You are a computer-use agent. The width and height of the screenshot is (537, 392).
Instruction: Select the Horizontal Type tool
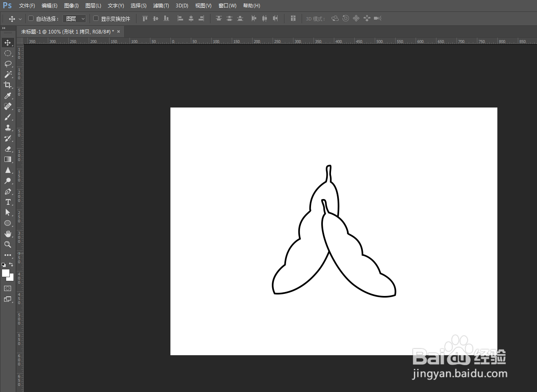coord(8,202)
